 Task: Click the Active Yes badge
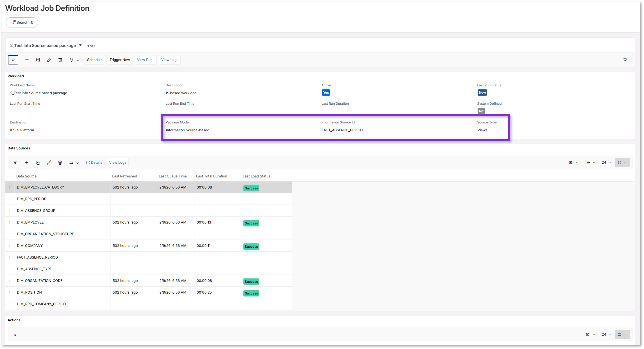326,92
